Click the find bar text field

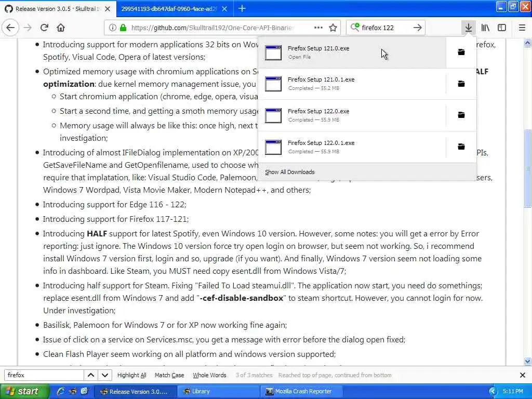44,375
